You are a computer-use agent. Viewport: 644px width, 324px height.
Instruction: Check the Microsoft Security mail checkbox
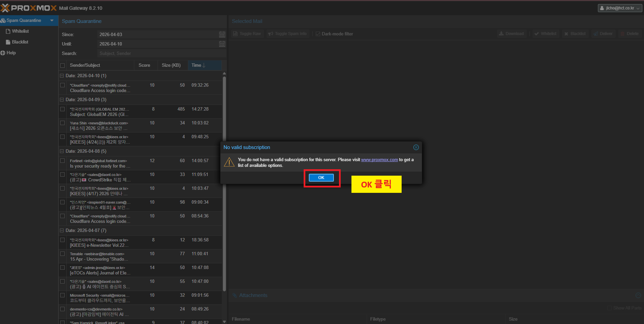(62, 295)
